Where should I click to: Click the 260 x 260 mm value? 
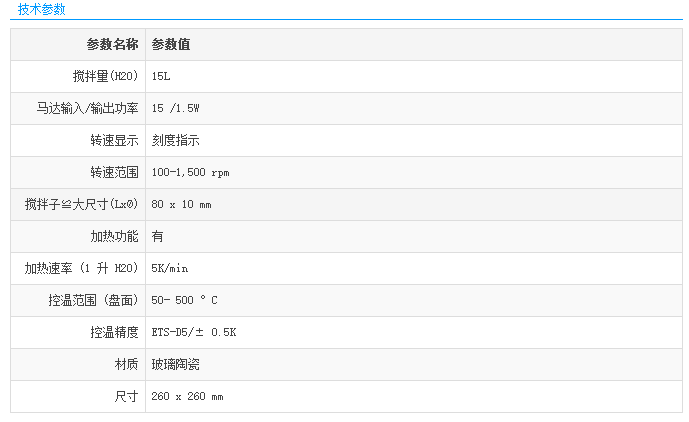pyautogui.click(x=187, y=396)
